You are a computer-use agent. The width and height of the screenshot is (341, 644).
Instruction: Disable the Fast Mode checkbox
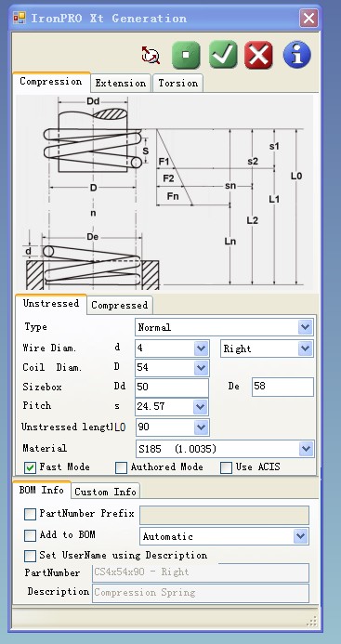pyautogui.click(x=30, y=467)
